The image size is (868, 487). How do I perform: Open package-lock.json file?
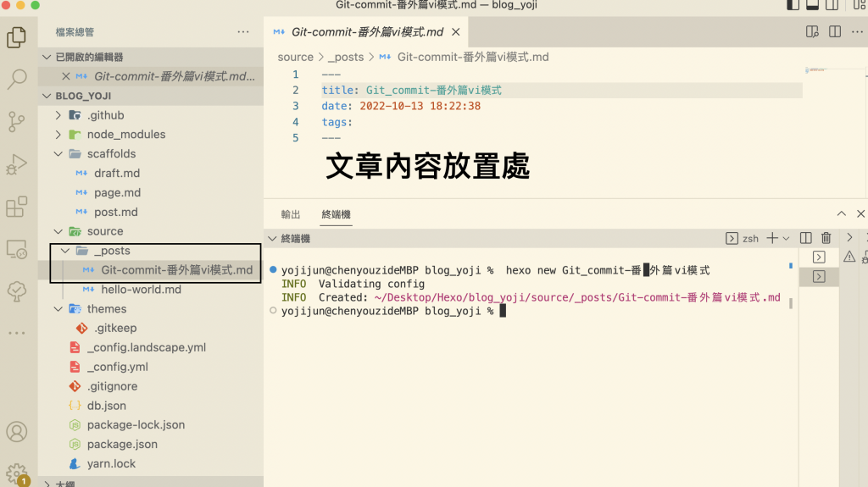pyautogui.click(x=136, y=425)
